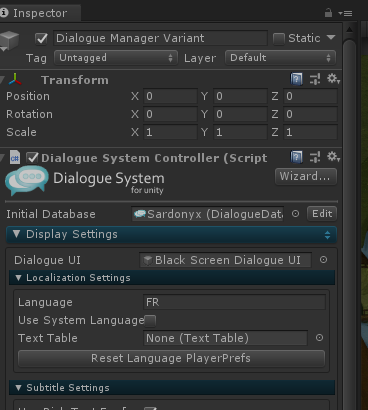Click the Wizard... button
The height and width of the screenshot is (410, 368).
pyautogui.click(x=306, y=176)
